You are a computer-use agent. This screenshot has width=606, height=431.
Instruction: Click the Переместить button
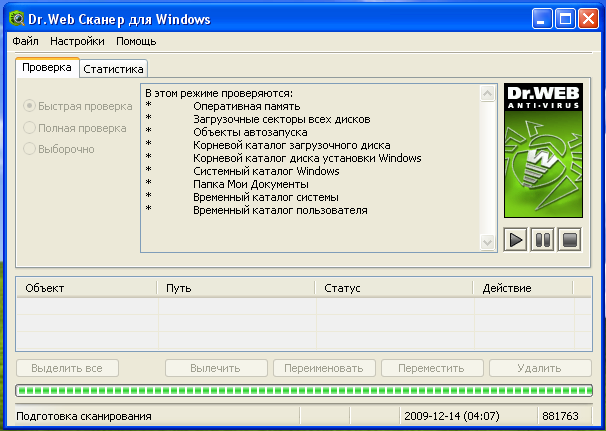pos(432,368)
